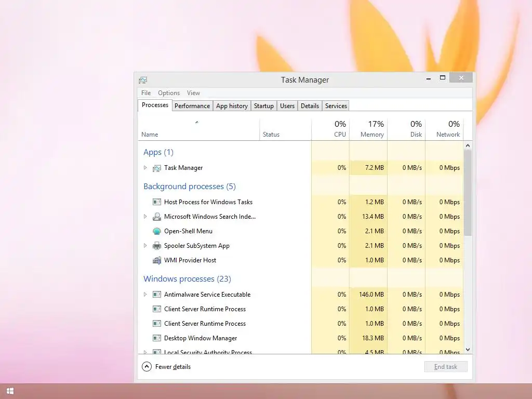The image size is (532, 399).
Task: Click the Local Security Authority Process icon
Action: tap(157, 352)
